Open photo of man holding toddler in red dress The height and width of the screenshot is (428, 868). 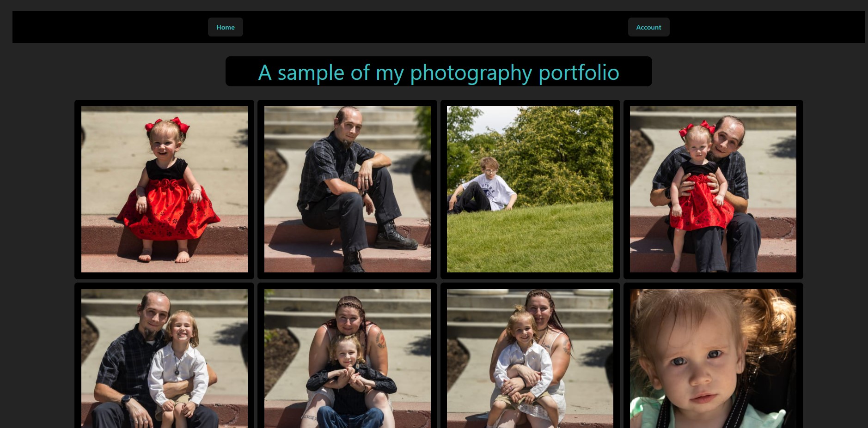pyautogui.click(x=713, y=189)
